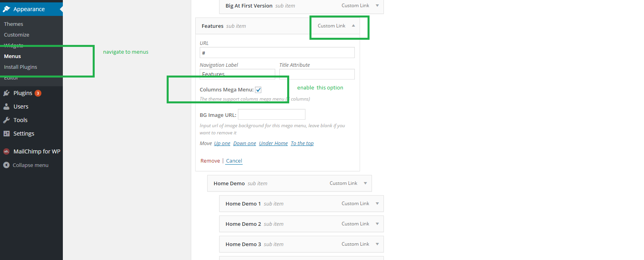Click the Settings sliders icon
This screenshot has height=260, width=644.
click(x=6, y=134)
